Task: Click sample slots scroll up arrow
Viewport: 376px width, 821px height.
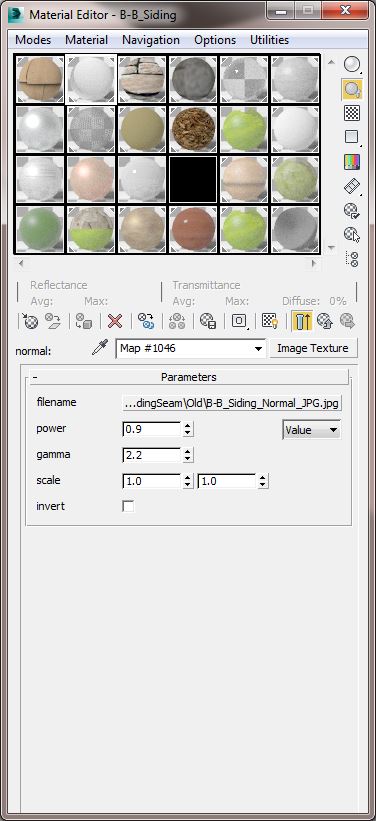Action: pos(330,62)
